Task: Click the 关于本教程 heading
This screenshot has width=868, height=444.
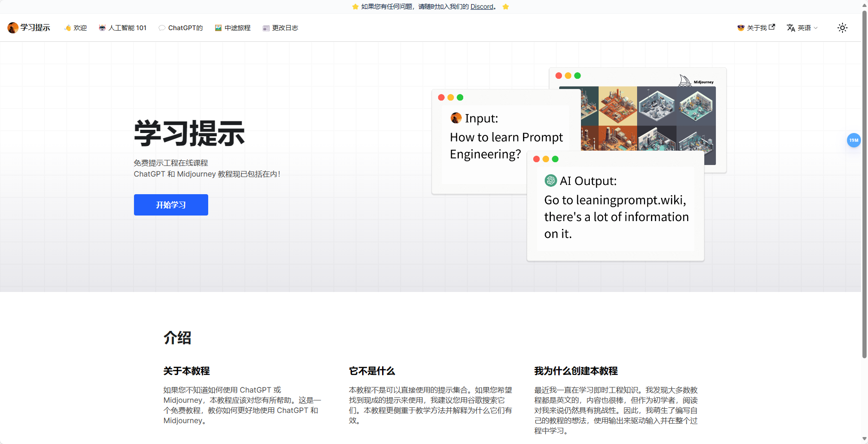Action: pyautogui.click(x=186, y=371)
